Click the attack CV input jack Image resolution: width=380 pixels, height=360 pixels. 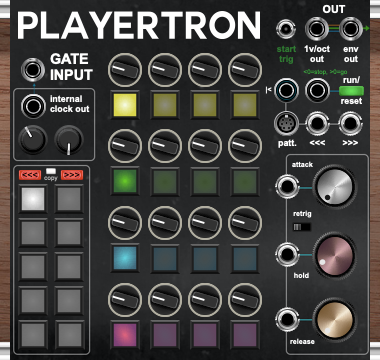point(287,186)
